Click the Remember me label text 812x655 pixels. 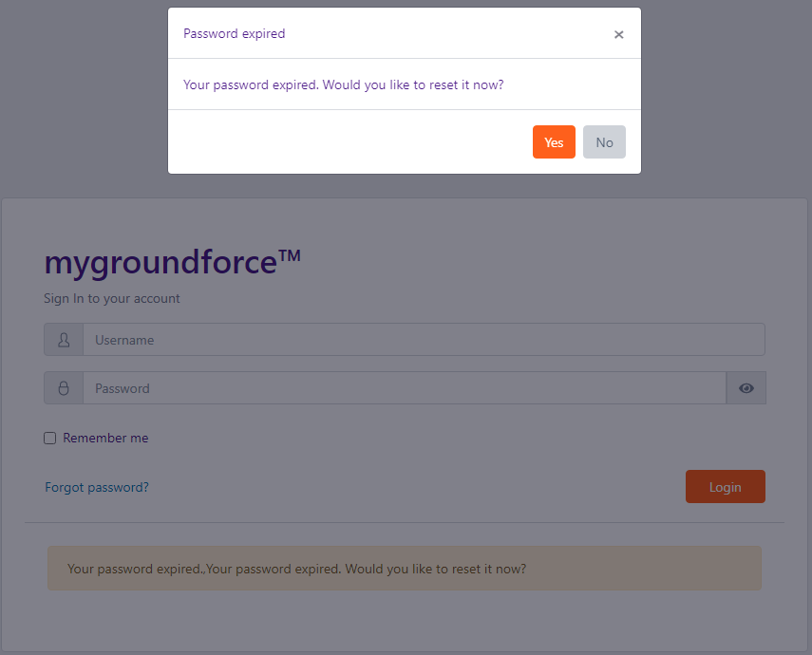[105, 438]
